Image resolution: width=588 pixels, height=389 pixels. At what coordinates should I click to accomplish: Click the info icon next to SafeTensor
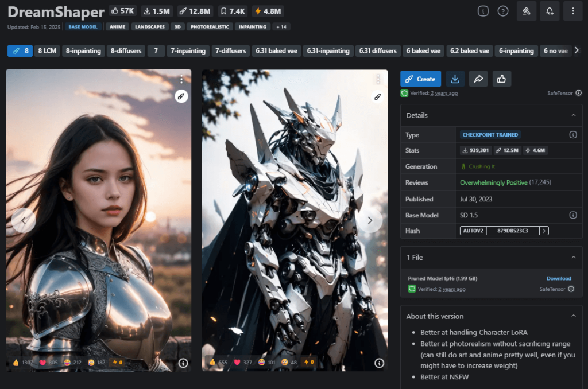(x=579, y=92)
